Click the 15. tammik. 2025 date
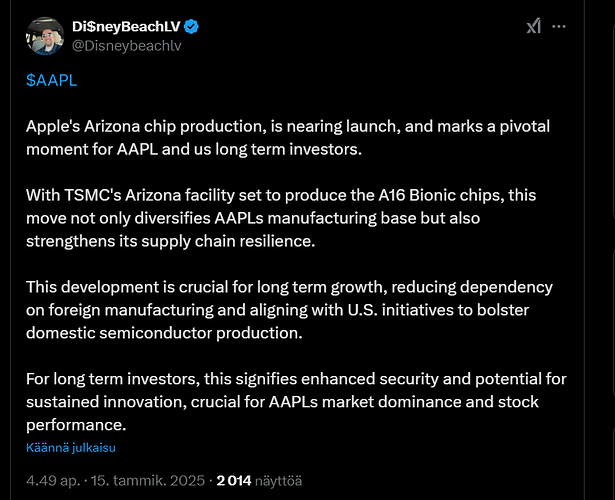Viewport: 615px width, 500px height. (x=148, y=481)
